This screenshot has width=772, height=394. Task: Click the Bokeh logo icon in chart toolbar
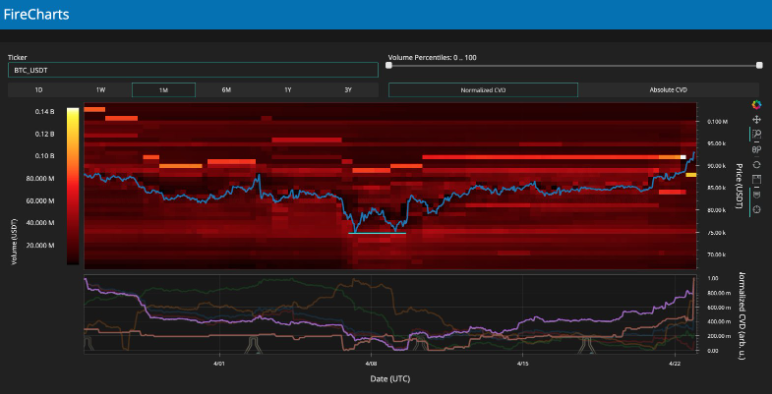[x=757, y=104]
